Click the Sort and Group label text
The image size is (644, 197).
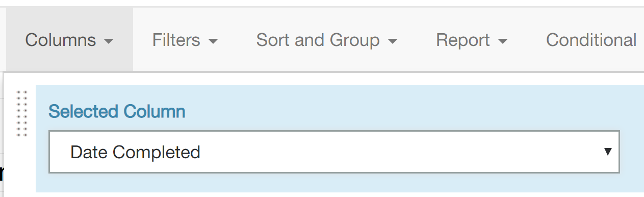click(318, 40)
